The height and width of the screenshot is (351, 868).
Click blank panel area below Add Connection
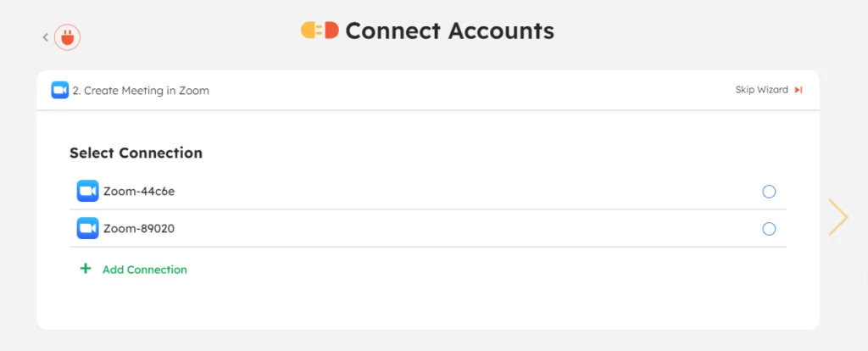(x=424, y=304)
